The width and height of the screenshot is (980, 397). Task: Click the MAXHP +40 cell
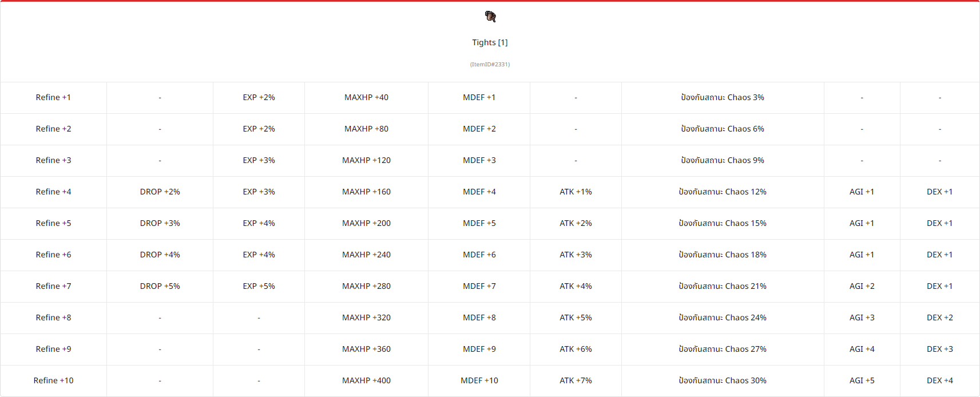point(366,97)
